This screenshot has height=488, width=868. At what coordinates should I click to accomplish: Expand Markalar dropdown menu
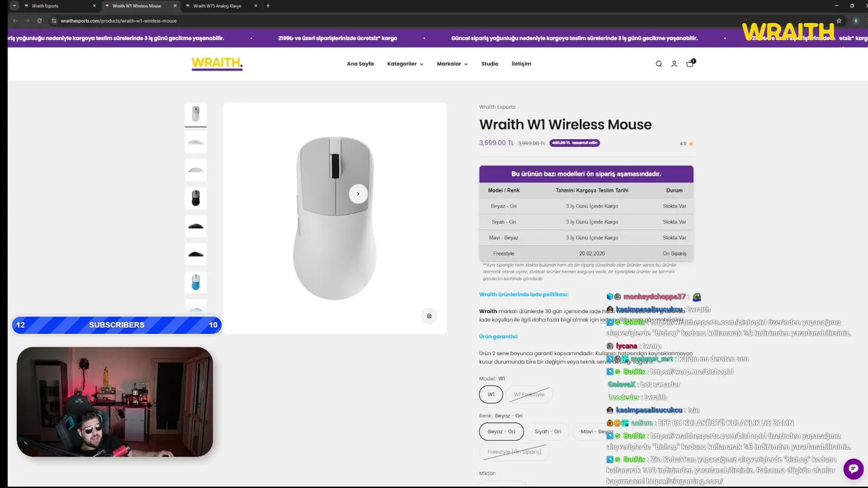coord(452,64)
